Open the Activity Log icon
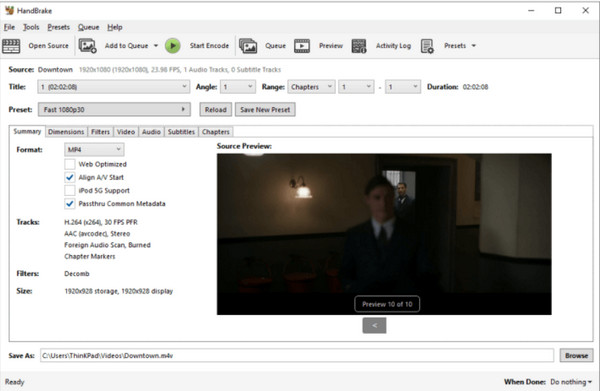Viewport: 600px width, 391px height. 359,46
